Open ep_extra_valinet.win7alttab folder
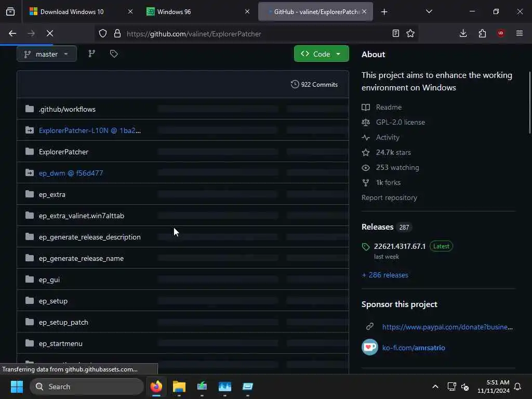 [82, 216]
